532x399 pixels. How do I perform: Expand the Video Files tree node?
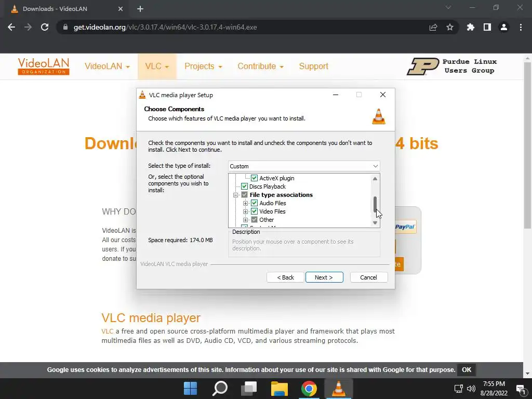[245, 212]
